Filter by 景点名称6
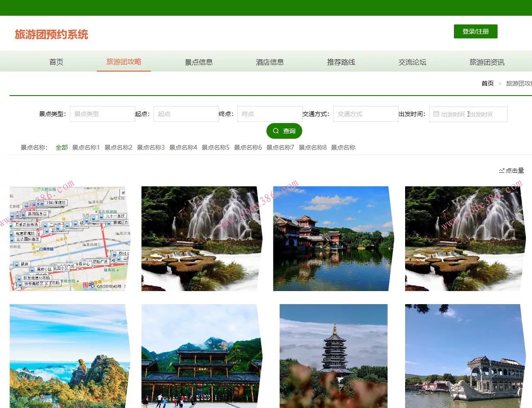Screen dimensions: 532x408 (248, 147)
